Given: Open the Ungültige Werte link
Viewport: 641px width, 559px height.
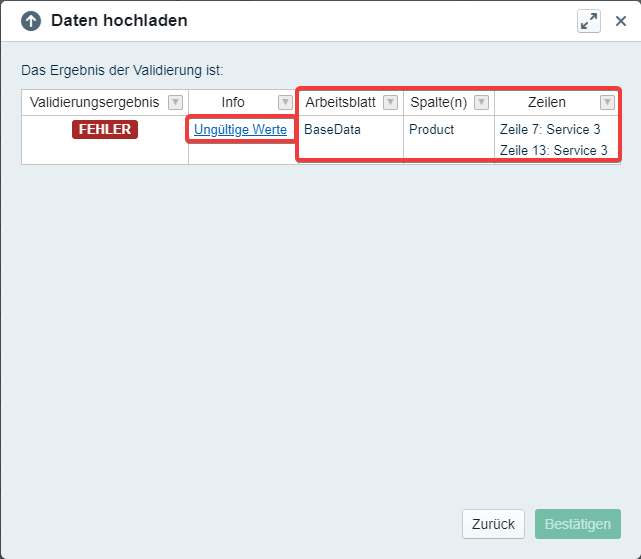Looking at the screenshot, I should [x=240, y=130].
